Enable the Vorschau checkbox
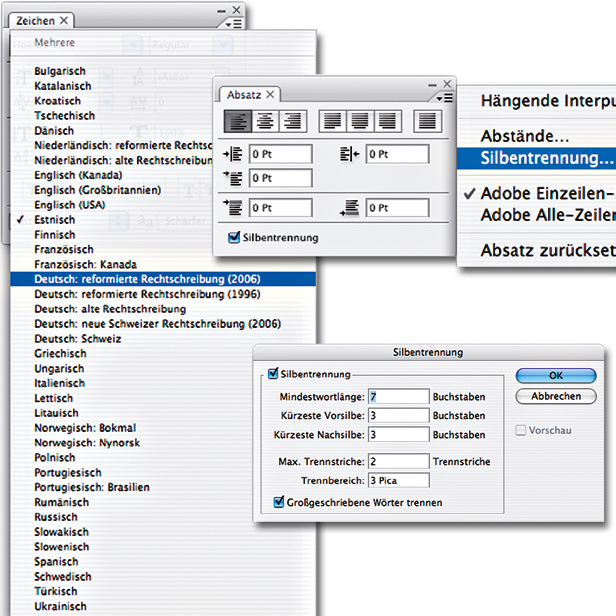 click(x=521, y=430)
